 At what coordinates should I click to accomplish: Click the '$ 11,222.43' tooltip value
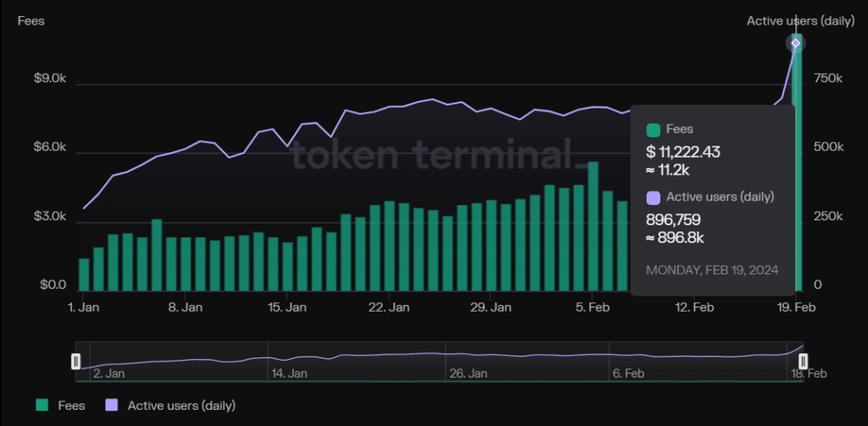pyautogui.click(x=683, y=152)
